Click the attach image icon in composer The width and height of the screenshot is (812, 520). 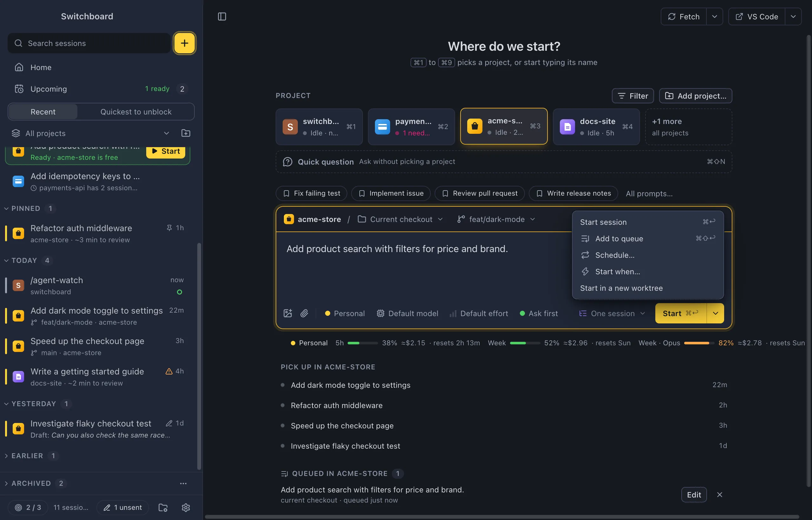[288, 313]
